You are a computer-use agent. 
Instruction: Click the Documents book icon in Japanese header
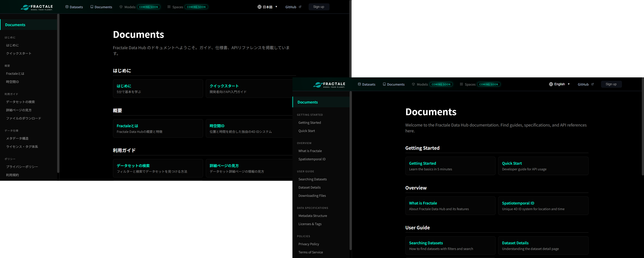(x=92, y=7)
